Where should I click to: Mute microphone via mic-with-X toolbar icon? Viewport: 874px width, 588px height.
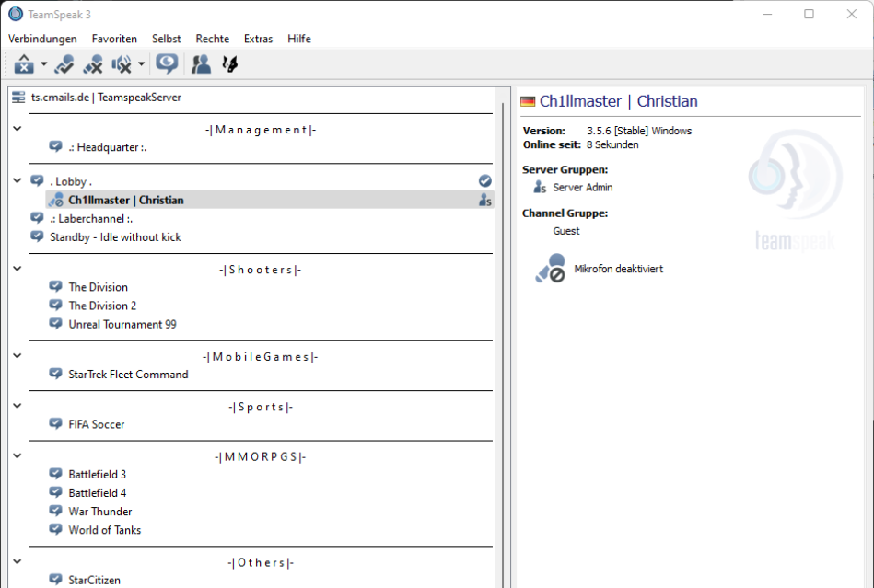[x=93, y=64]
